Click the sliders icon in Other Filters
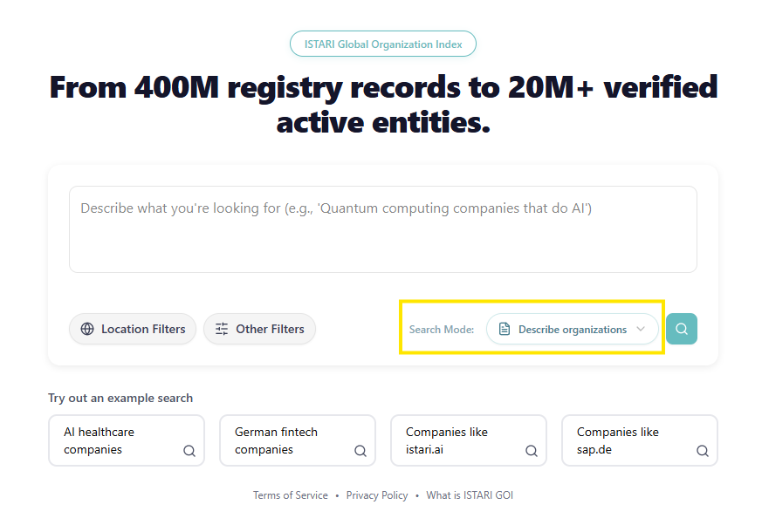Image resolution: width=762 pixels, height=532 pixels. (222, 329)
